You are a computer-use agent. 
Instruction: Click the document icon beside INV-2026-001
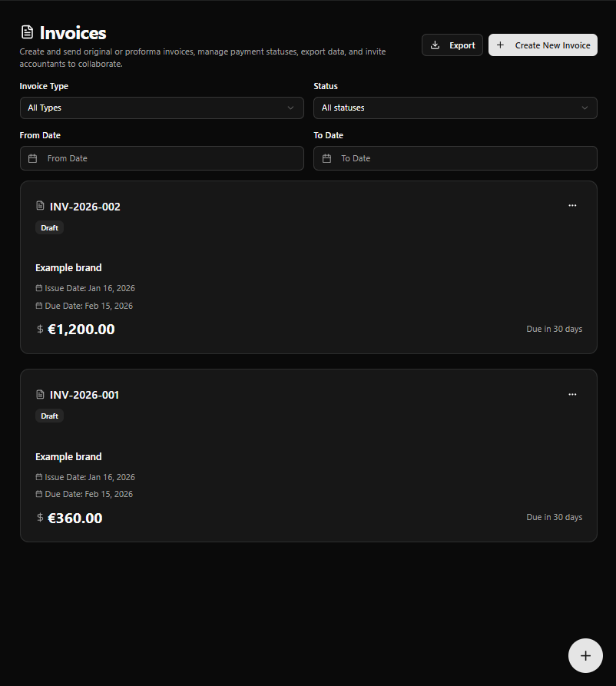[x=41, y=395]
